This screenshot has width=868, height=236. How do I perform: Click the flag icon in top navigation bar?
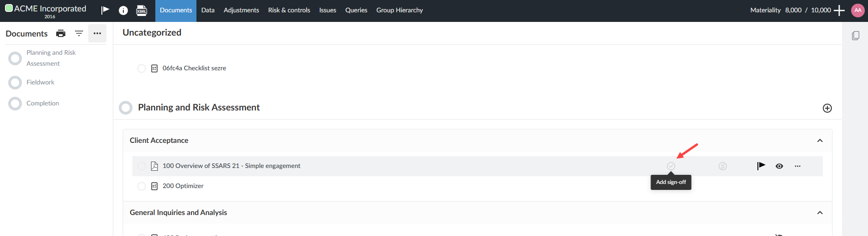[105, 10]
